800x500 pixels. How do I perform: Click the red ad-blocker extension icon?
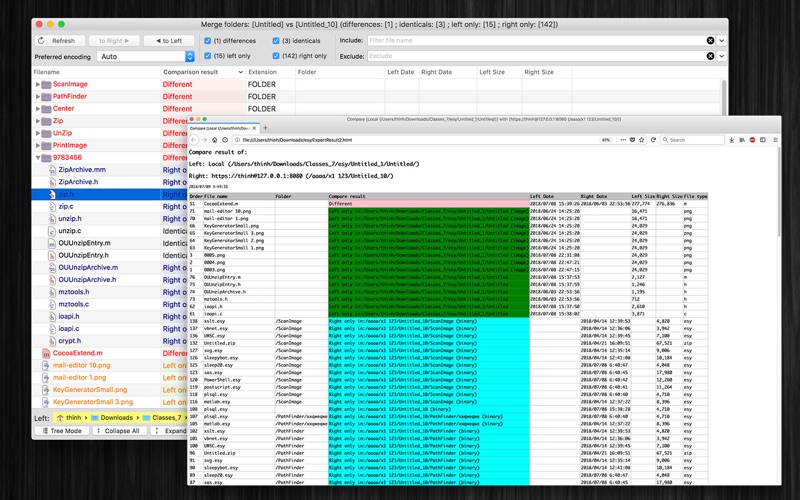(x=752, y=140)
